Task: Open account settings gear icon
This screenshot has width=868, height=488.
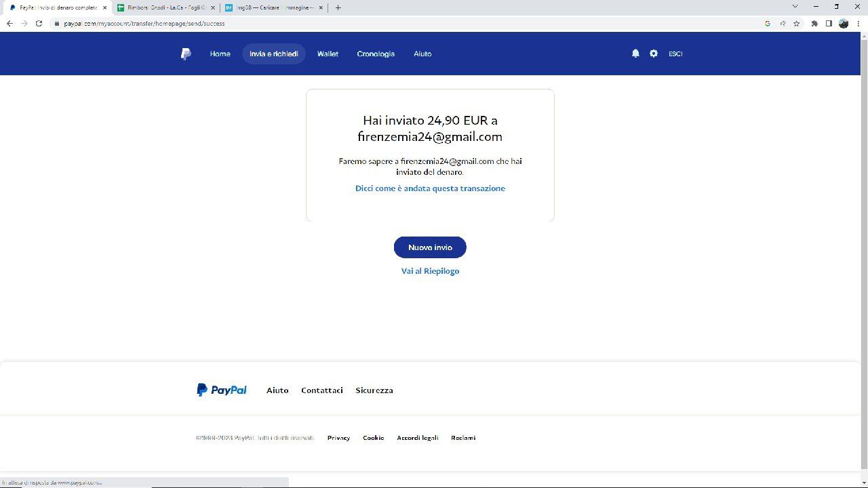Action: pyautogui.click(x=654, y=54)
